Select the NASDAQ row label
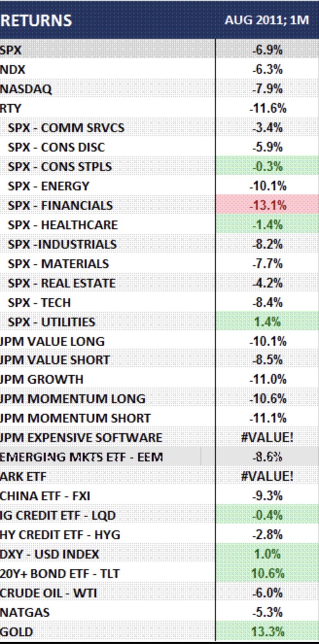Viewport: 319px width, 644px height. 26,89
